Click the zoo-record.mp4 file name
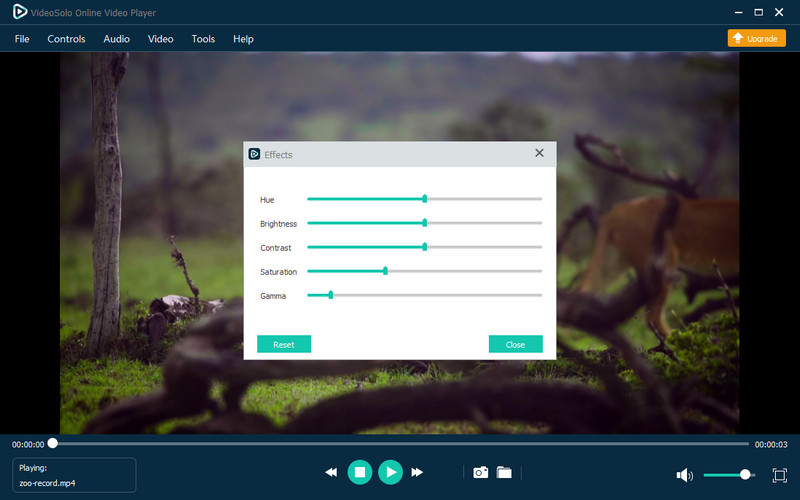The height and width of the screenshot is (500, 800). pyautogui.click(x=47, y=483)
